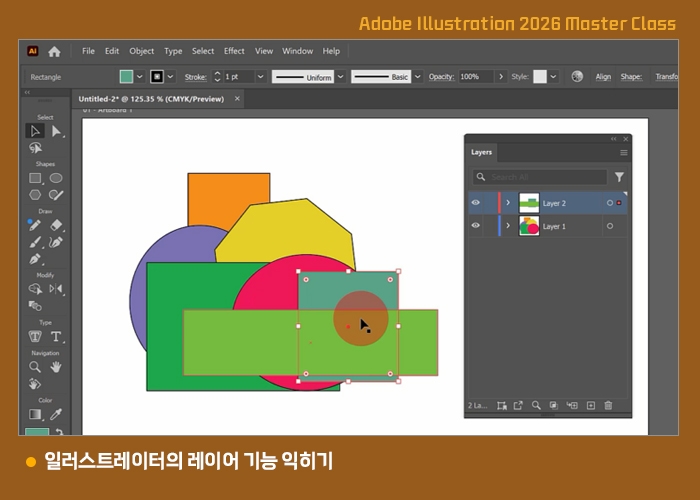Open the graphic Style dropdown

pyautogui.click(x=554, y=77)
